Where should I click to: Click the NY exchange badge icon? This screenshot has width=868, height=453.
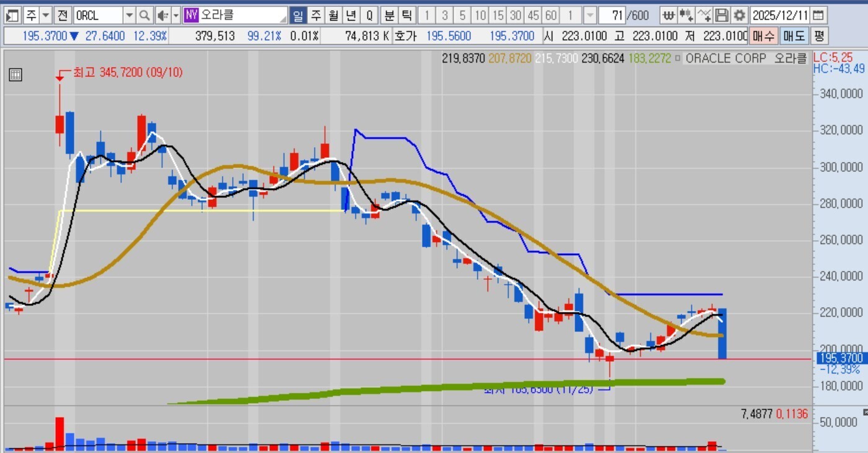[191, 15]
